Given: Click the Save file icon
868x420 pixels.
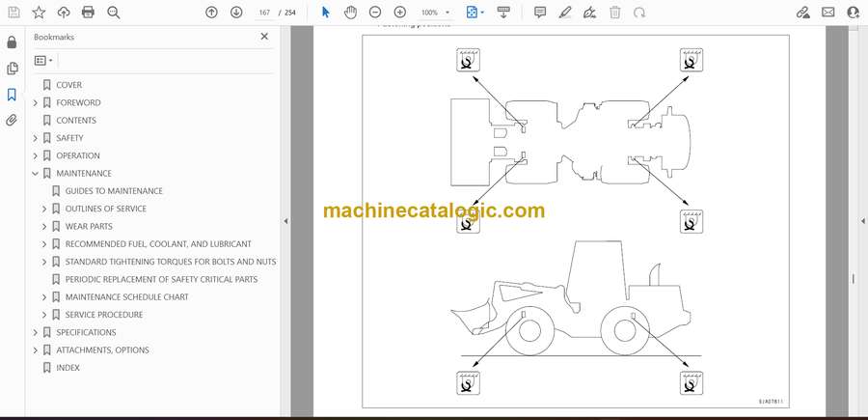Looking at the screenshot, I should coord(14,13).
